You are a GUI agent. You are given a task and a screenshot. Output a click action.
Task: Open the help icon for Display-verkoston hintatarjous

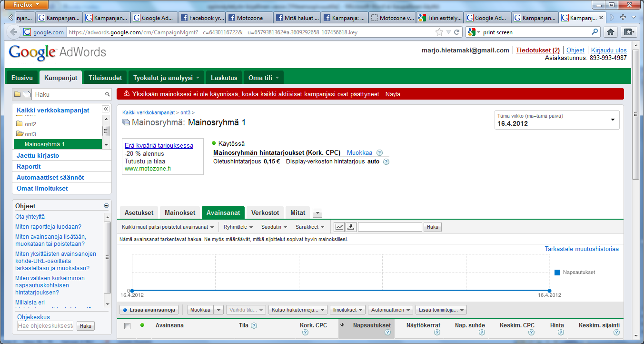coord(386,162)
